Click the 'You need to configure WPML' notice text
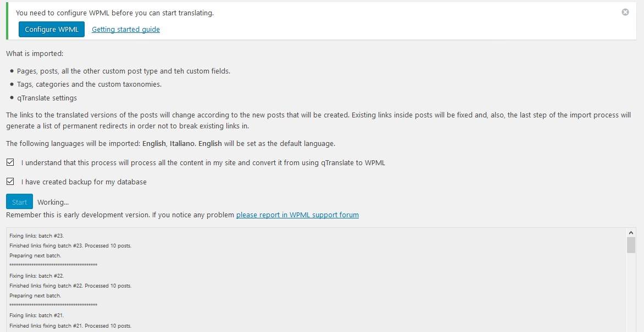 [114, 13]
